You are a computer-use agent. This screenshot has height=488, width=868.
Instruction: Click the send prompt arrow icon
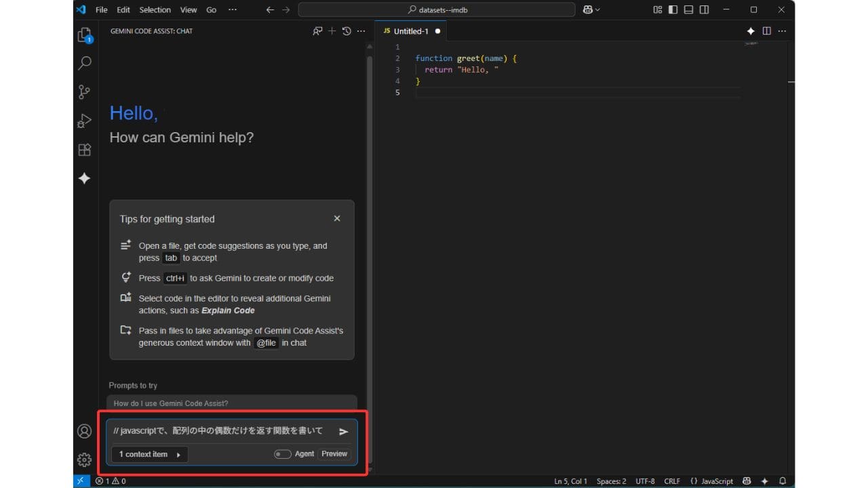343,431
